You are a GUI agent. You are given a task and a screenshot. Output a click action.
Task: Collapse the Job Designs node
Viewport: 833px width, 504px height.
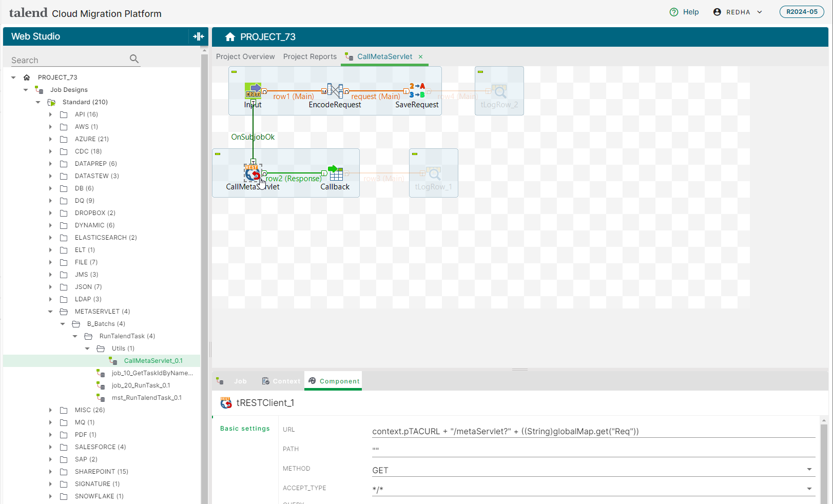point(26,90)
